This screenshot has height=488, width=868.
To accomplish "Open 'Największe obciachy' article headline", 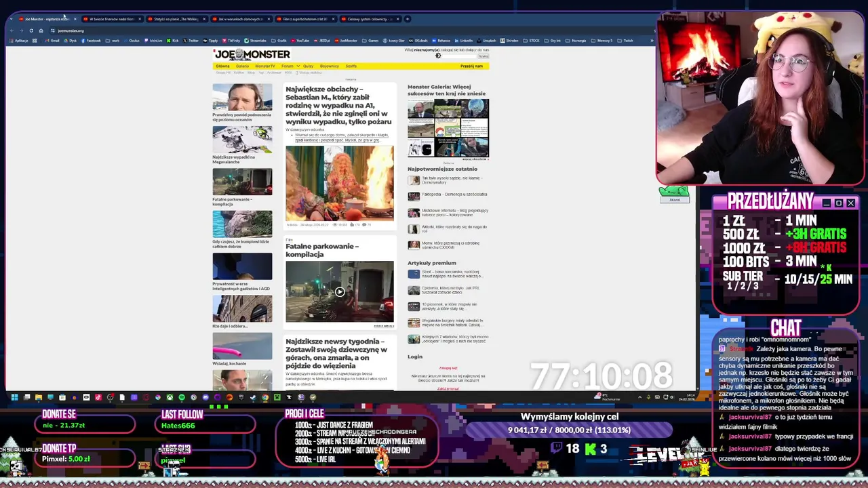I will [x=338, y=105].
